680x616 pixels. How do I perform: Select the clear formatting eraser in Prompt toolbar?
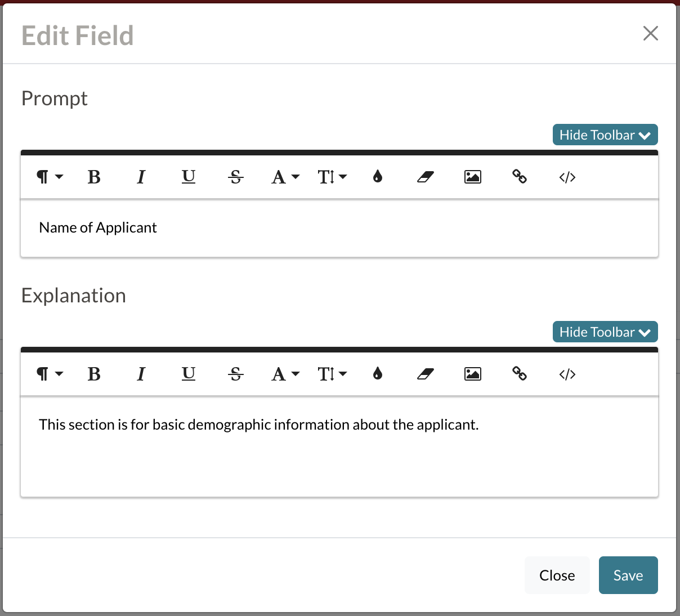[x=426, y=176]
